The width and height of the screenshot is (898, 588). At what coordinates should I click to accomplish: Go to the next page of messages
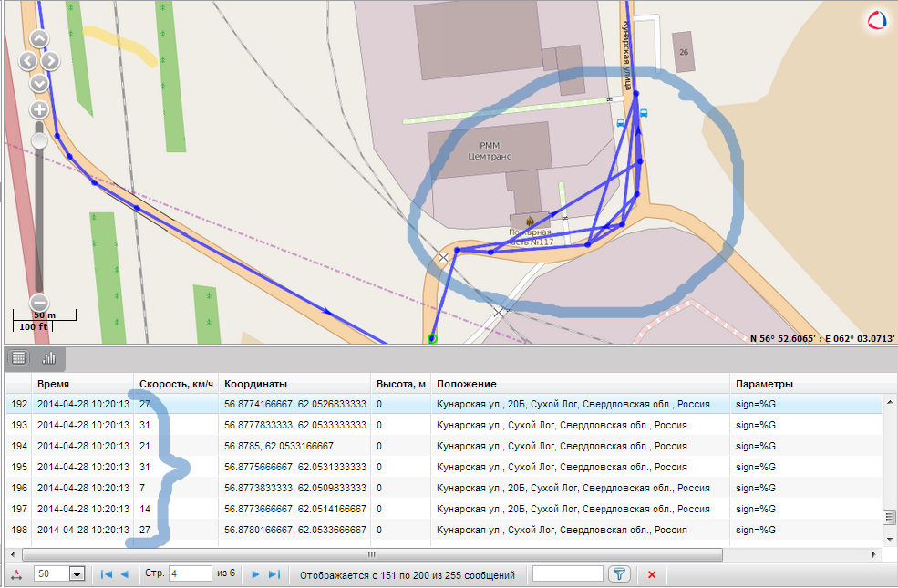255,574
